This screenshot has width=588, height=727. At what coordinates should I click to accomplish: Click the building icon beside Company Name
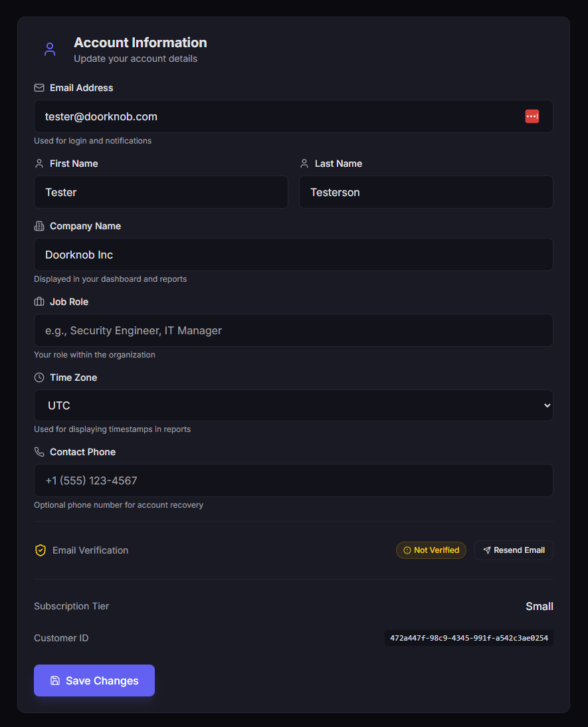[x=39, y=226]
